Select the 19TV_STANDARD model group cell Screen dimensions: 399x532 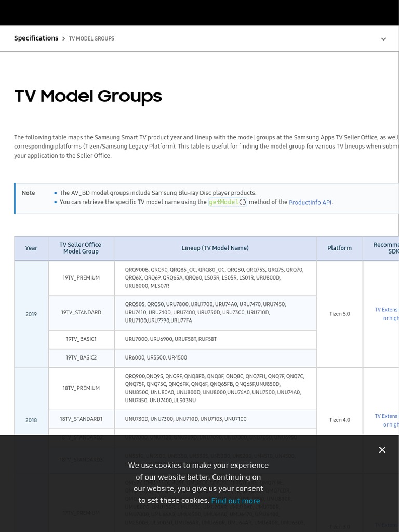click(81, 313)
